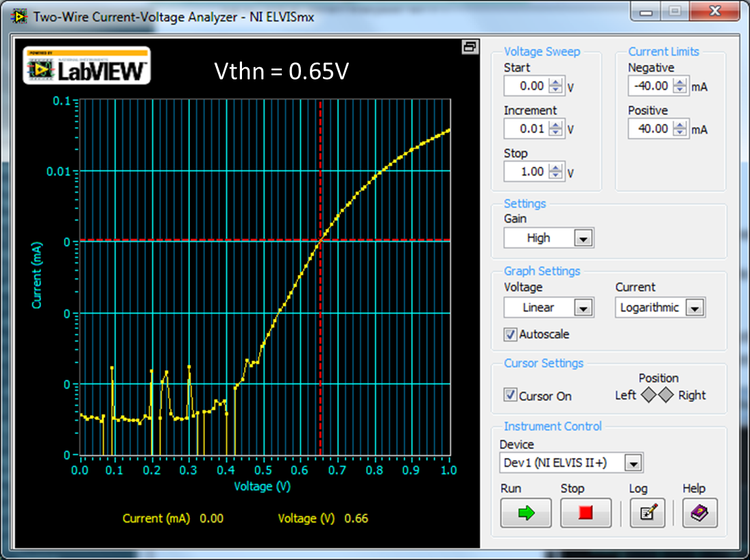Move cursor position Right diamond

click(666, 395)
